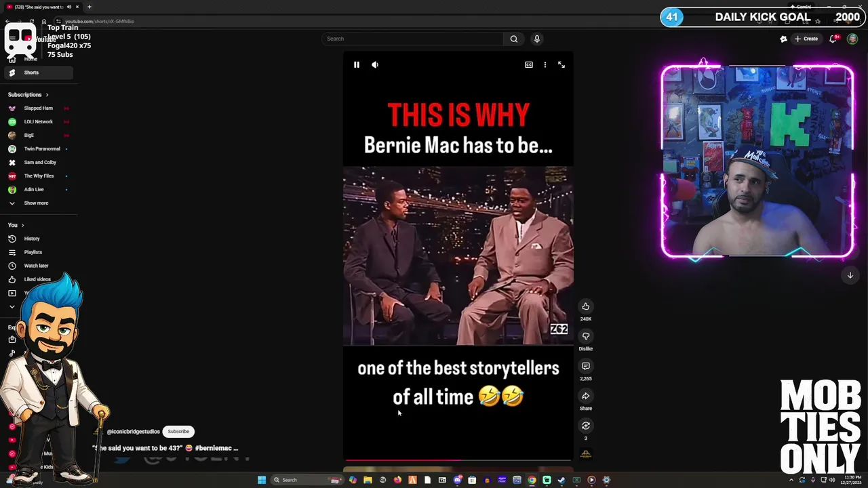
Task: Search with voice microphone icon
Action: [x=537, y=39]
